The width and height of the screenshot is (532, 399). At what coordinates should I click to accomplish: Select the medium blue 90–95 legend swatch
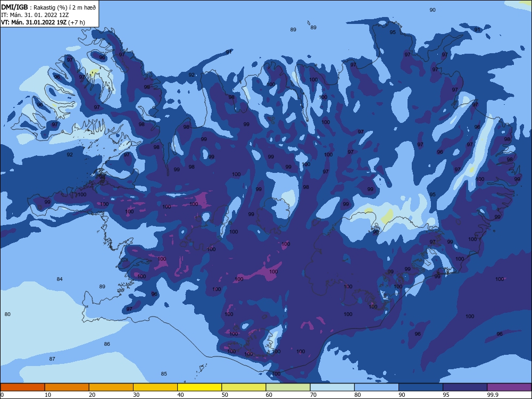pos(421,387)
